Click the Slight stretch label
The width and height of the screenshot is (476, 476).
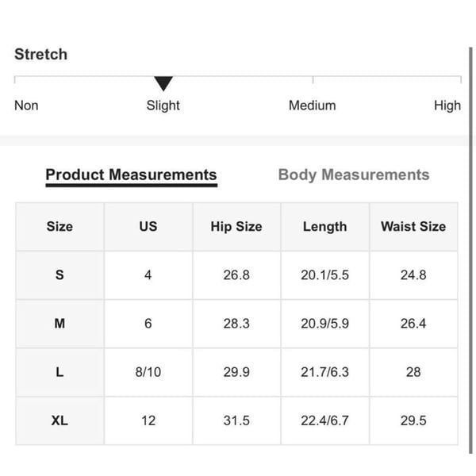pyautogui.click(x=163, y=106)
